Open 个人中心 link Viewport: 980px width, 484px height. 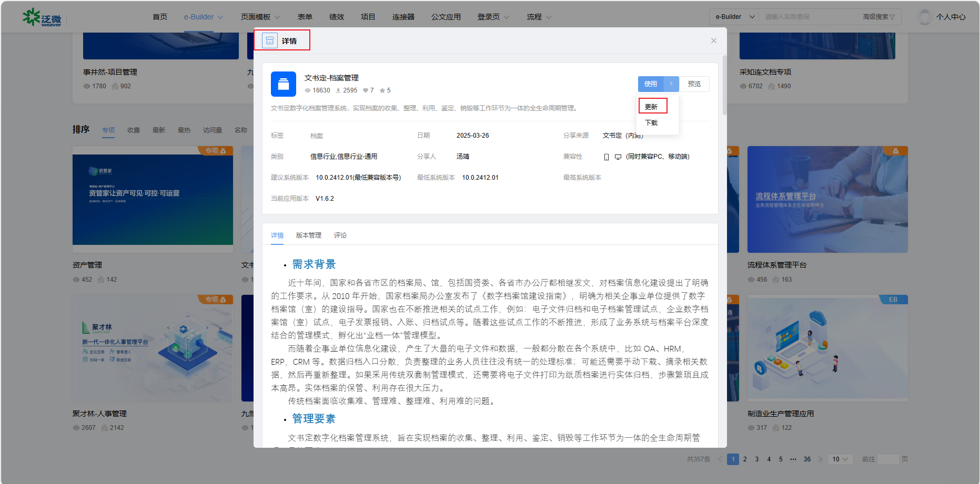click(x=951, y=17)
